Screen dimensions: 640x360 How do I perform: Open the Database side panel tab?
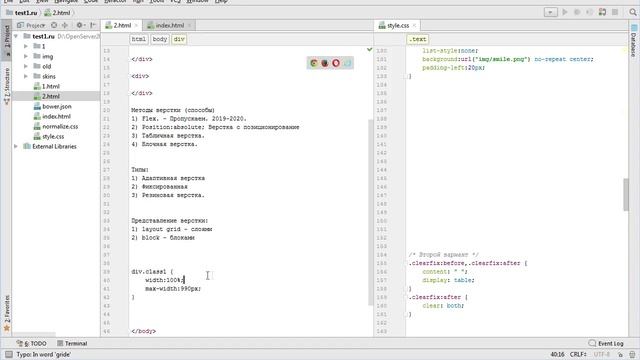(x=634, y=40)
